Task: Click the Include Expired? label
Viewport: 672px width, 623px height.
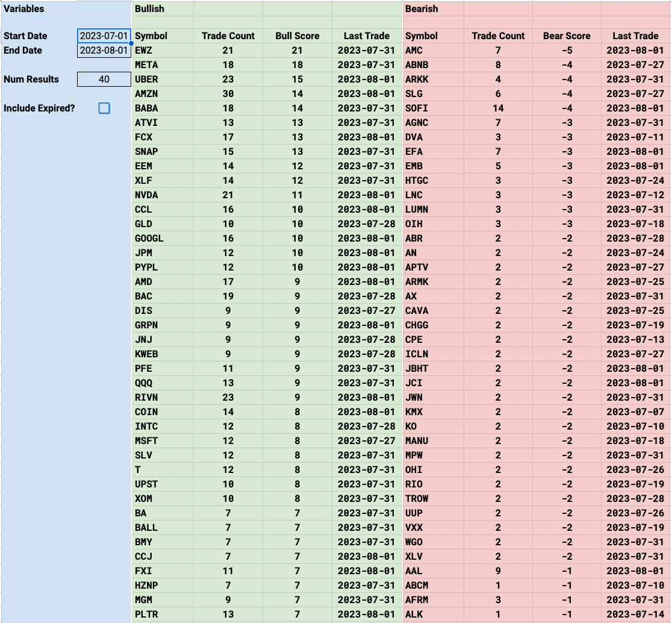Action: 39,108
